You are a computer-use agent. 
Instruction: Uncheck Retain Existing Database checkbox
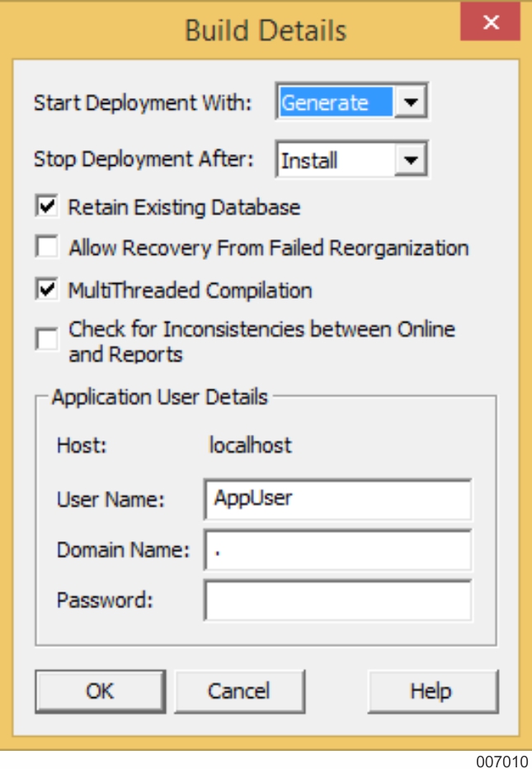coord(47,206)
